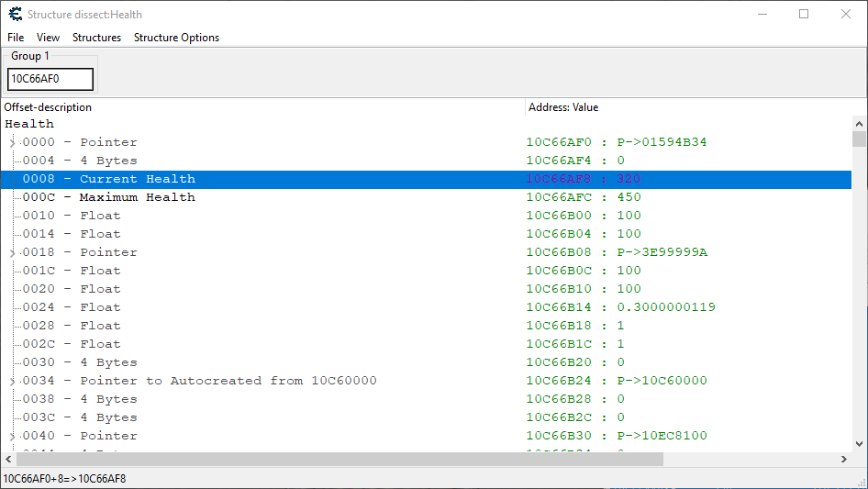Click the vertical scrollbar down arrow
The height and width of the screenshot is (489, 868).
tap(859, 444)
